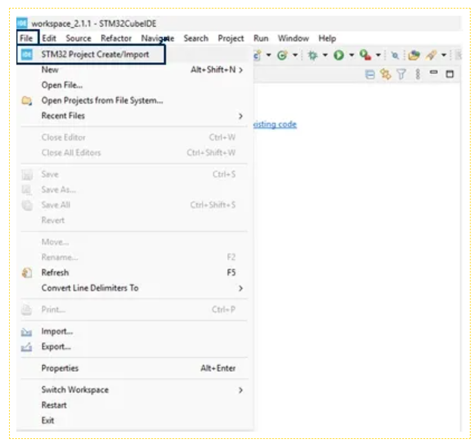Viewport: 476px width, 448px height.
Task: Open the Edit menu
Action: click(49, 38)
